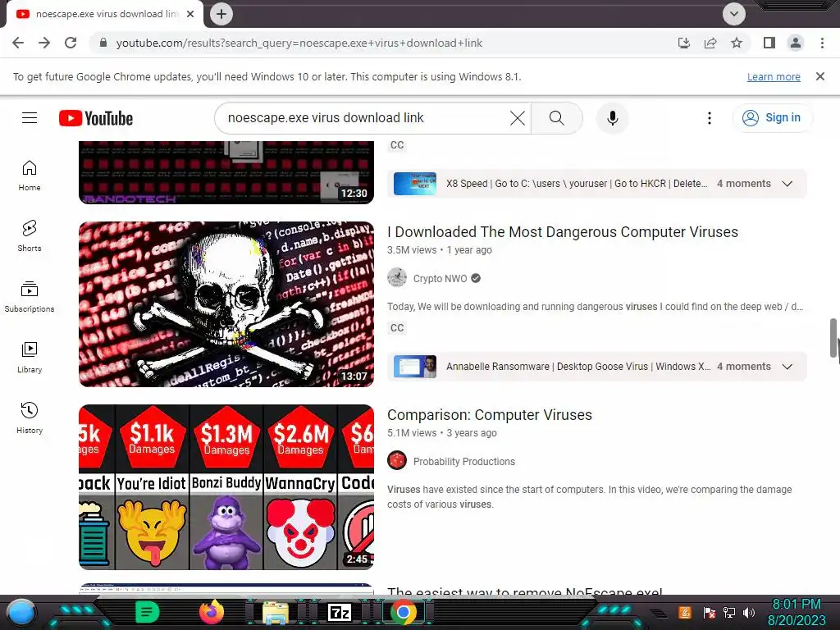Toggle Chrome side panel icon

[x=769, y=43]
